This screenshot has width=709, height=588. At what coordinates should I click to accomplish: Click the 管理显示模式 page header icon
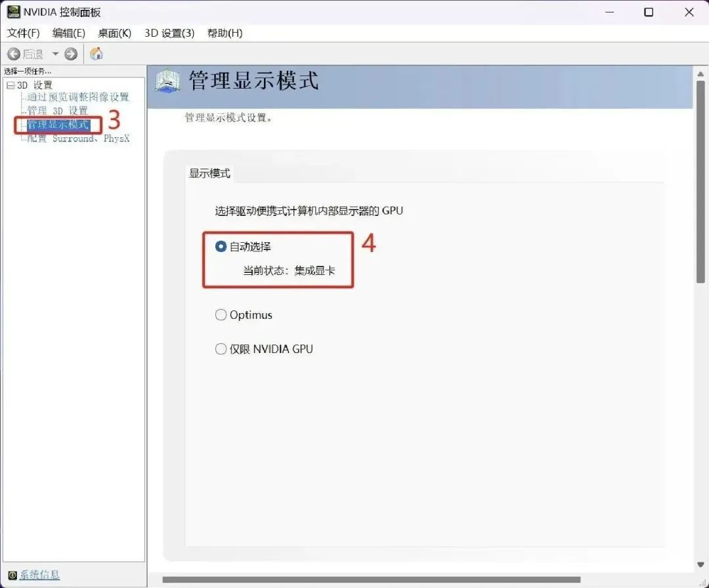tap(168, 81)
